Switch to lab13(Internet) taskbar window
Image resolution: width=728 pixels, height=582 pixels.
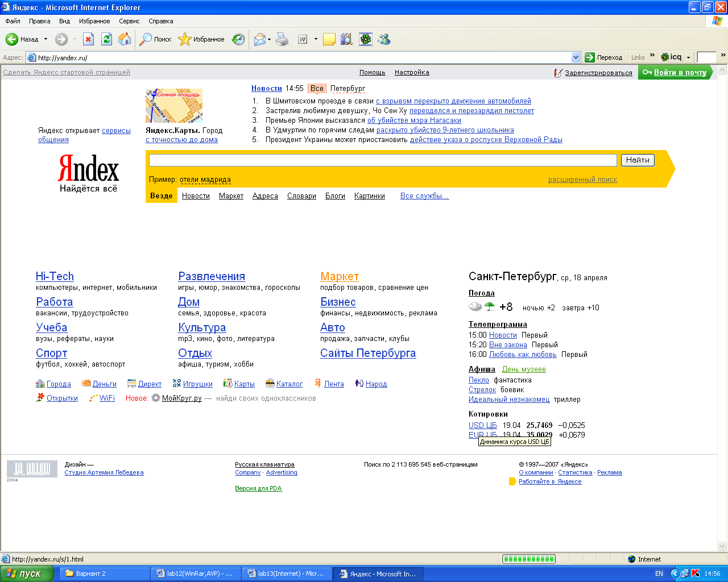click(286, 573)
